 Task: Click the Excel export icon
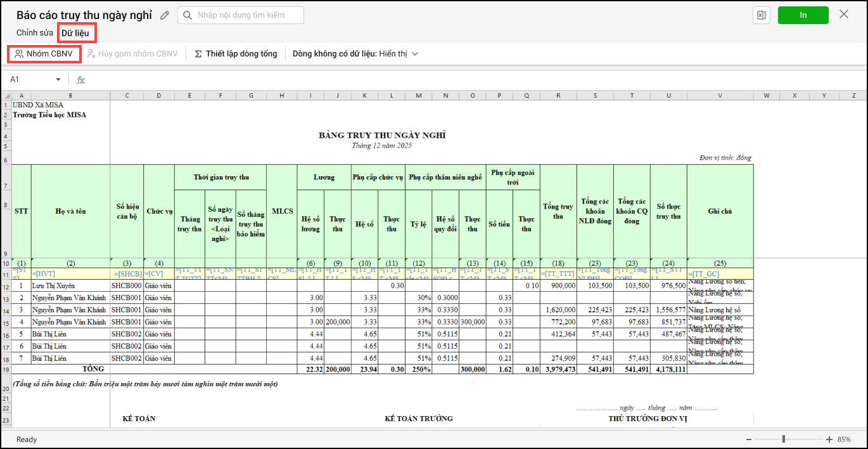[761, 15]
